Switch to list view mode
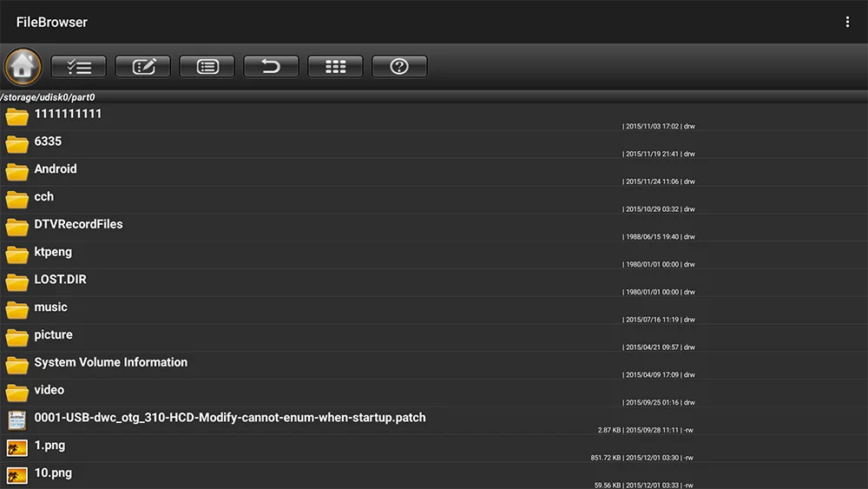This screenshot has height=489, width=868. [207, 67]
